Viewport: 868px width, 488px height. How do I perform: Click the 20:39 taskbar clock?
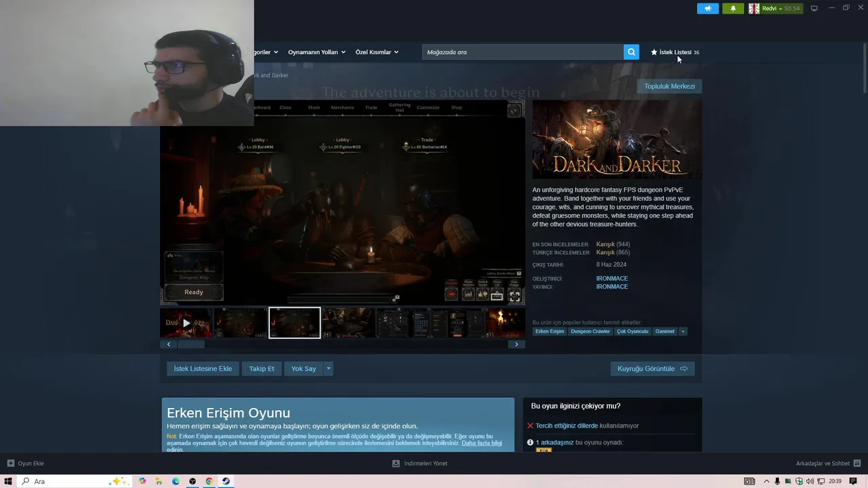coord(835,481)
